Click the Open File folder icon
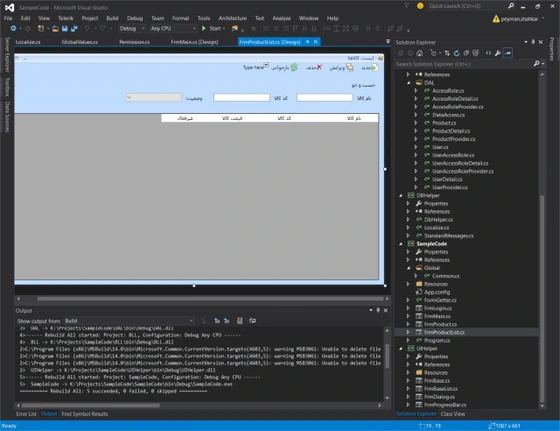This screenshot has height=431, width=560. click(x=55, y=29)
